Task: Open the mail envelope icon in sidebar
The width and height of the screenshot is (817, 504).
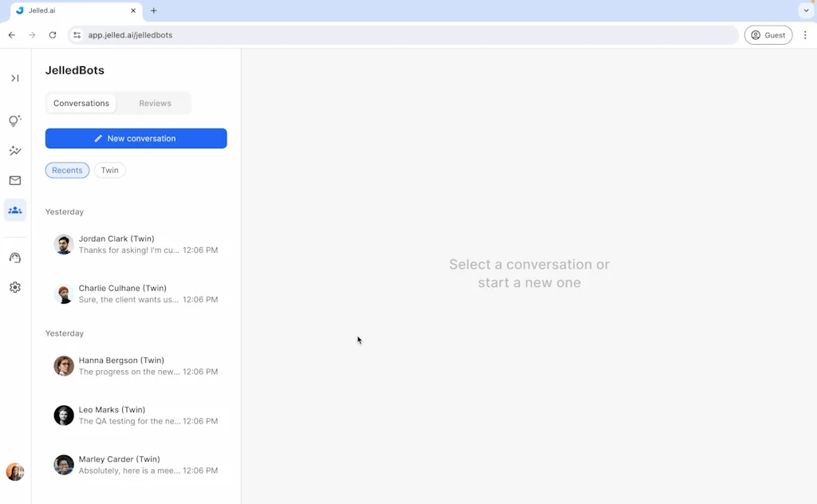Action: 14,180
